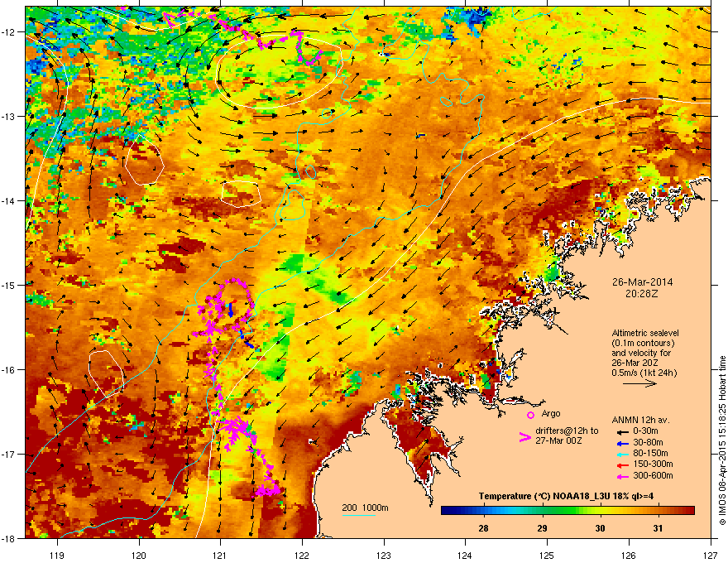Click the color bar value 30
This screenshot has height=563, width=728.
pos(600,528)
